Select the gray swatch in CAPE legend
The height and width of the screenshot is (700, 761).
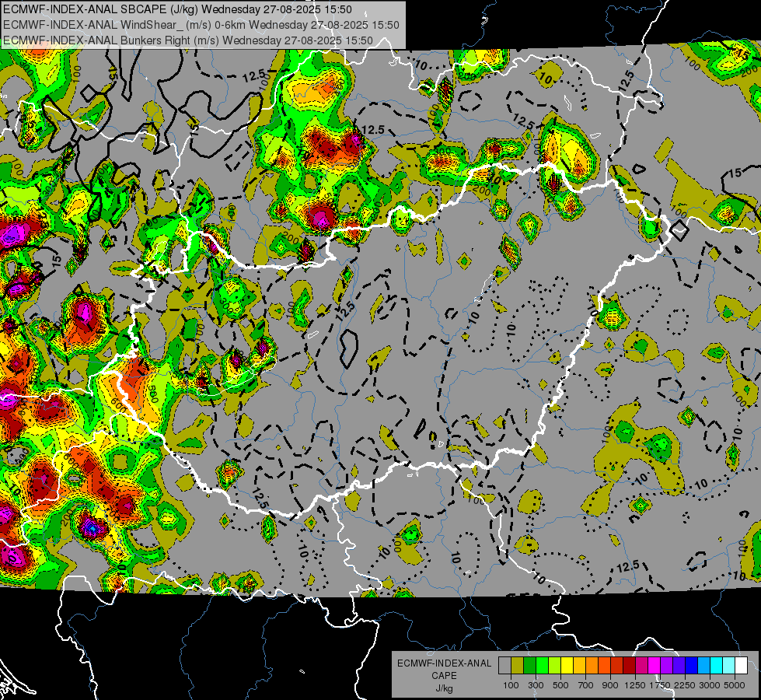[504, 665]
